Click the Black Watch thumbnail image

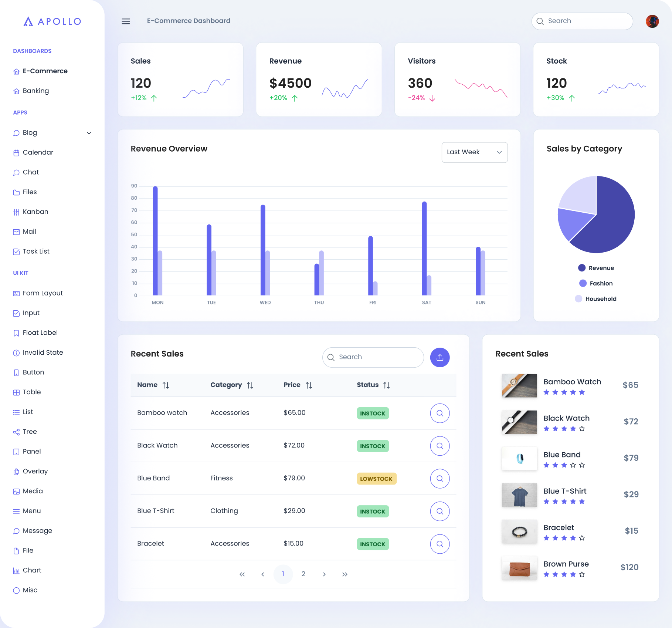(x=519, y=422)
